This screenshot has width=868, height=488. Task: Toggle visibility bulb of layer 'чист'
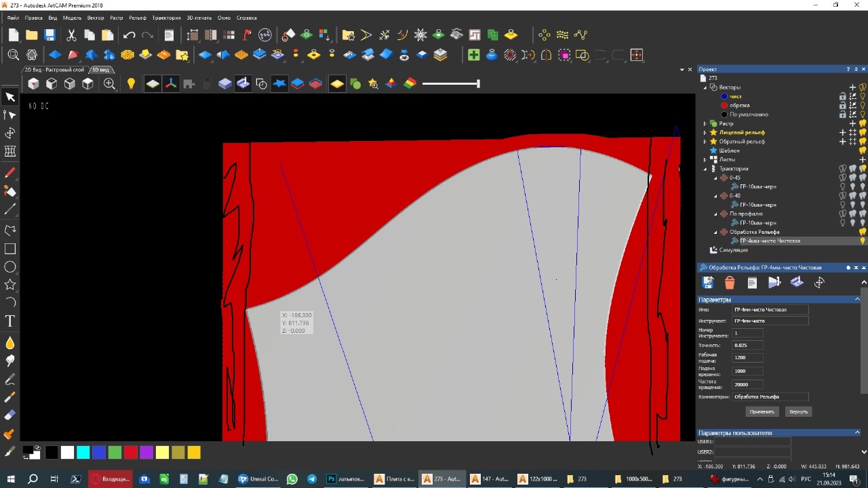point(863,96)
